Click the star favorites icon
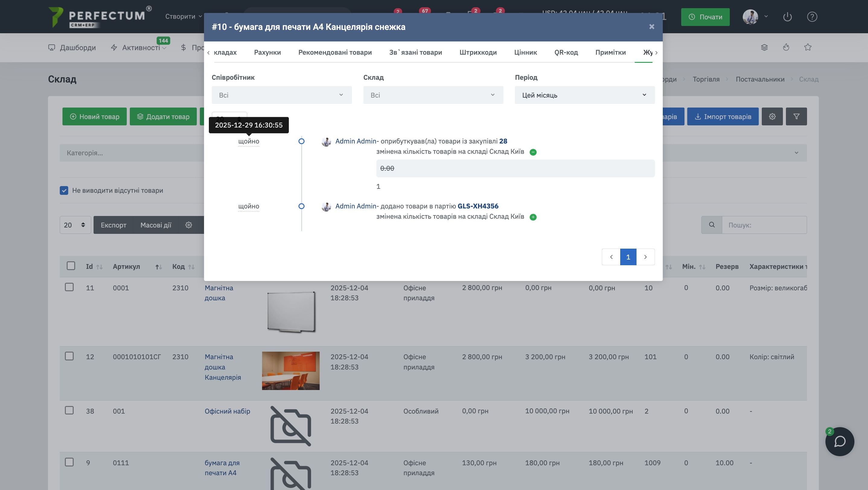 pyautogui.click(x=808, y=47)
